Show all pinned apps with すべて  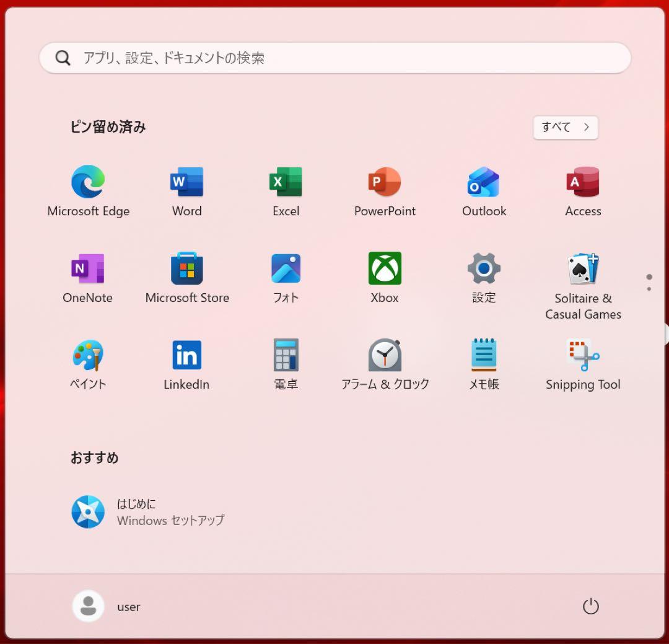[x=564, y=127]
